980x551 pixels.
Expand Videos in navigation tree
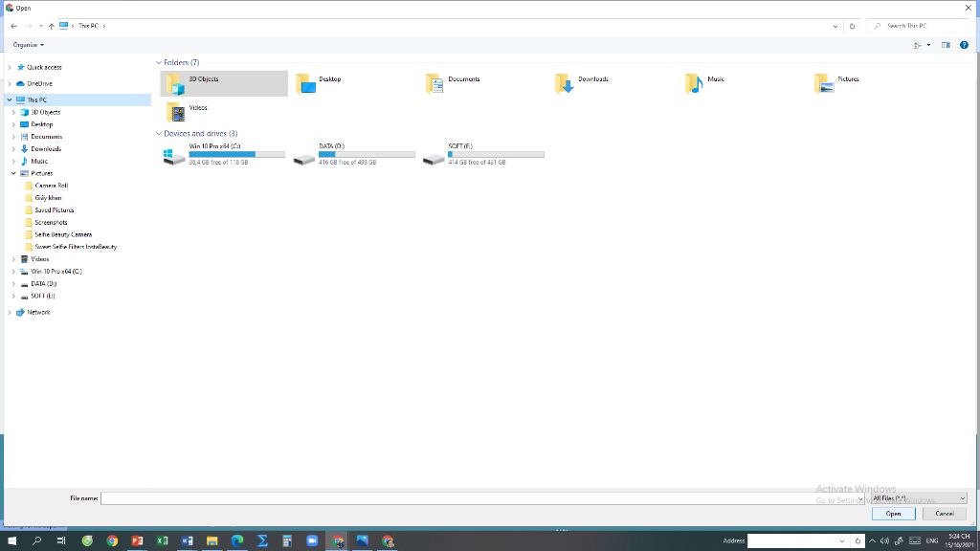pos(13,259)
